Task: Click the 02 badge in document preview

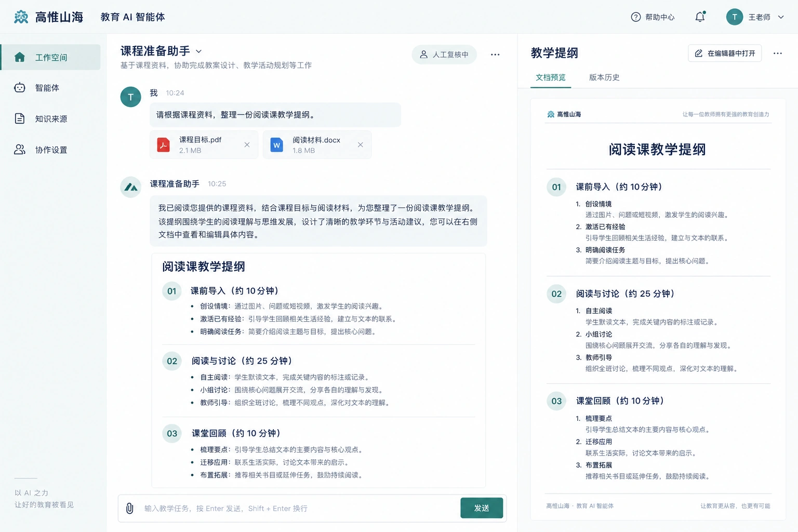Action: click(556, 294)
